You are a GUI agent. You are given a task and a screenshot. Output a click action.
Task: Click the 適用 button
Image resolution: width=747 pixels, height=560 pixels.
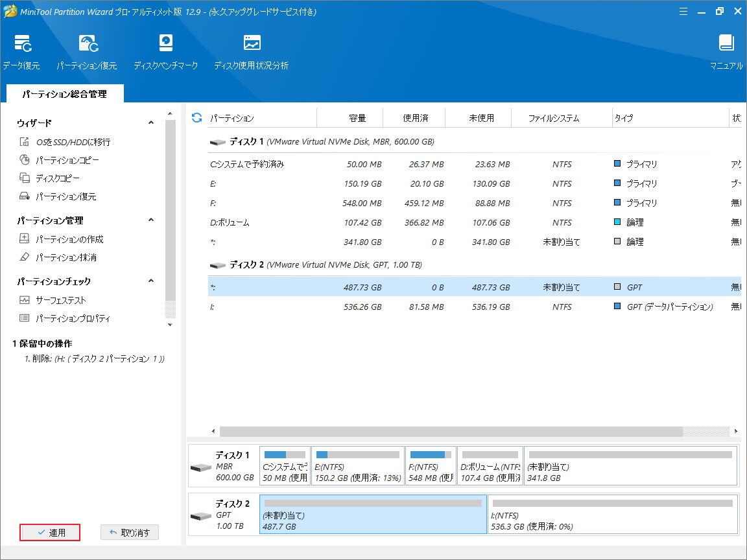pyautogui.click(x=50, y=532)
